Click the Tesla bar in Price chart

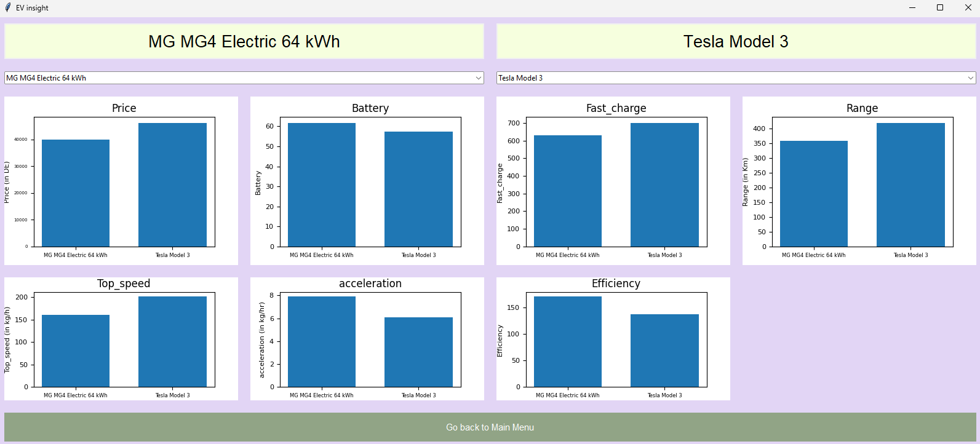tap(172, 184)
